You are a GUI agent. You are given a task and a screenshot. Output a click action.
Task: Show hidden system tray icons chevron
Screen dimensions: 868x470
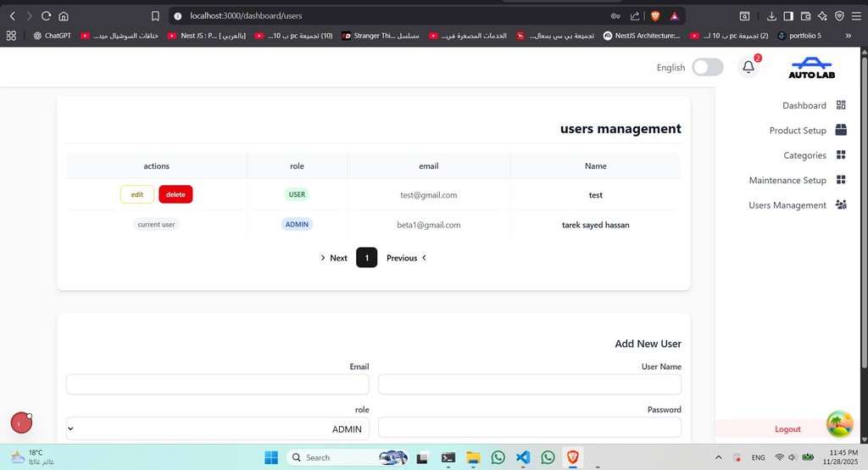point(719,457)
